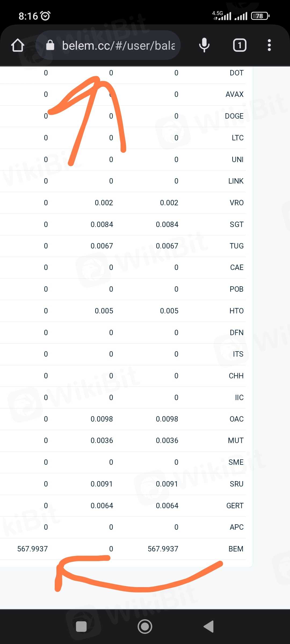
Task: Select the AVAX coin label
Action: click(x=234, y=94)
